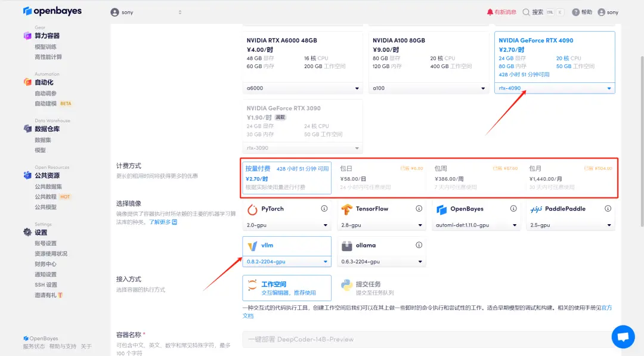Open the sony account switcher
644x356 pixels.
pyautogui.click(x=146, y=13)
